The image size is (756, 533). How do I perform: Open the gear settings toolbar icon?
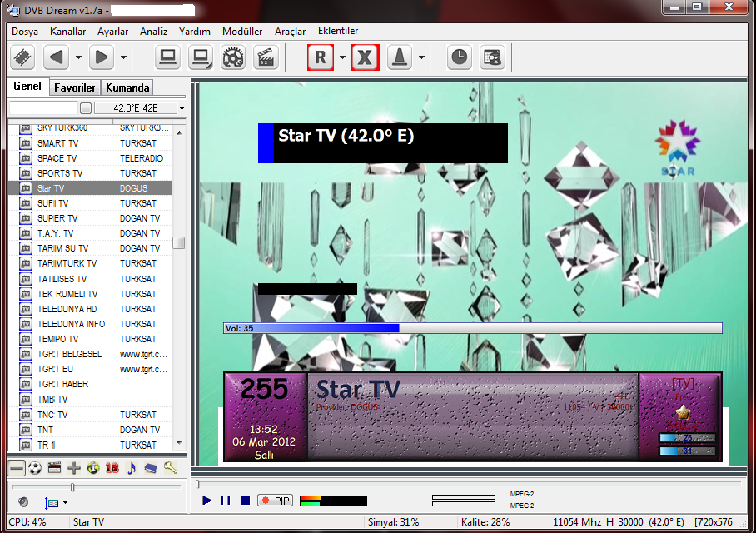tap(233, 57)
